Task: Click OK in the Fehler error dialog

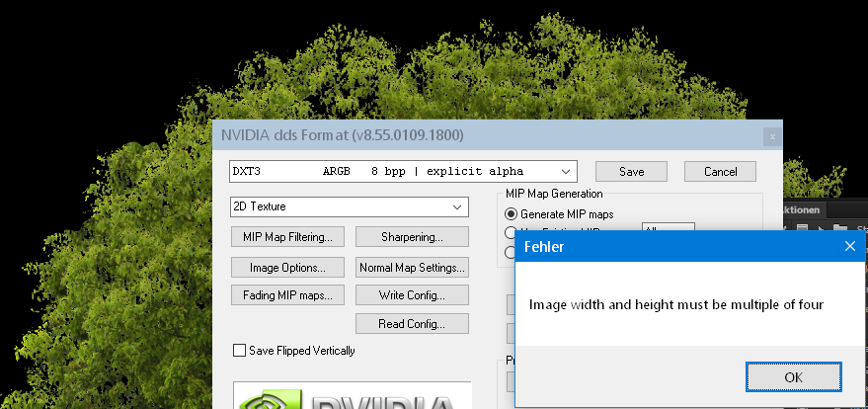Action: 793,377
